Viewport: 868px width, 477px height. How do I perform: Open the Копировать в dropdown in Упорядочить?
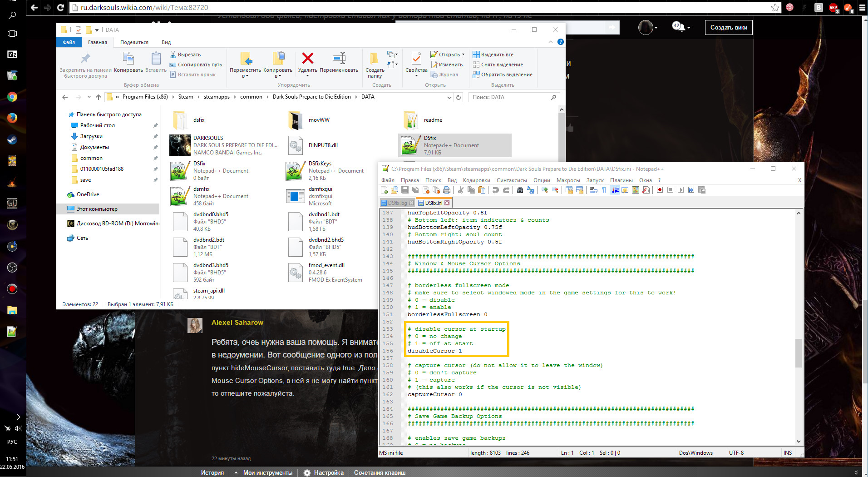click(x=278, y=73)
